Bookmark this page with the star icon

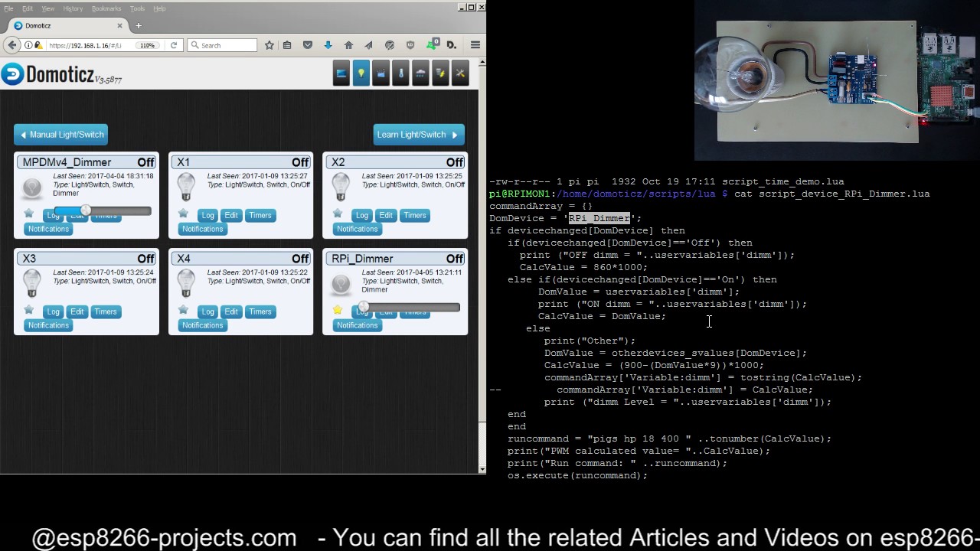click(x=269, y=45)
